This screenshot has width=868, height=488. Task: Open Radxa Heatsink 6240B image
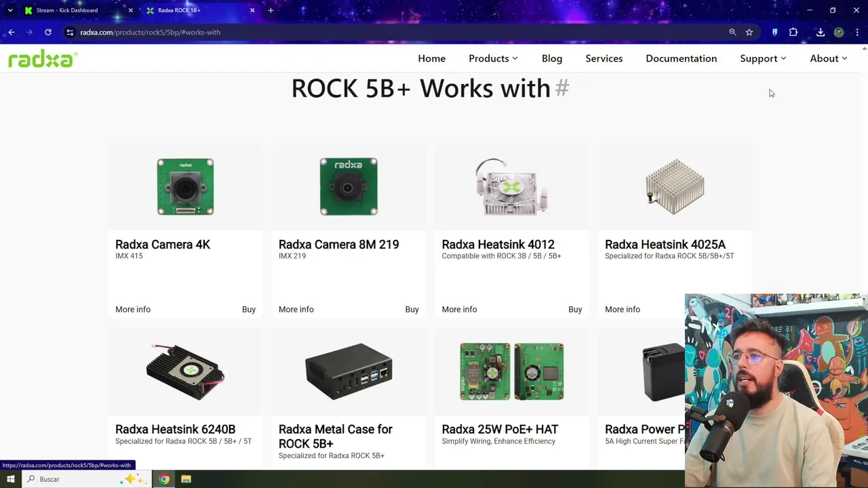pyautogui.click(x=185, y=371)
